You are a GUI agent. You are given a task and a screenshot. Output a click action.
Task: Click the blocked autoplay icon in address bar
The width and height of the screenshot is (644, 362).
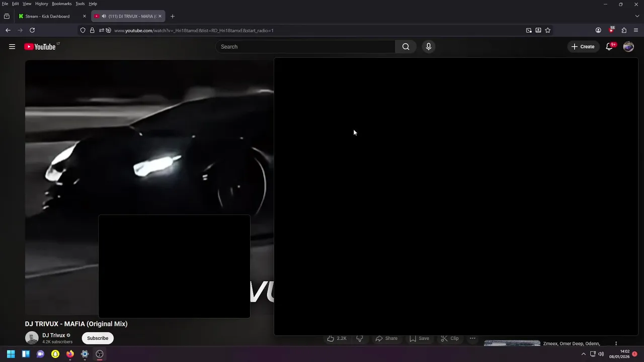(x=108, y=30)
